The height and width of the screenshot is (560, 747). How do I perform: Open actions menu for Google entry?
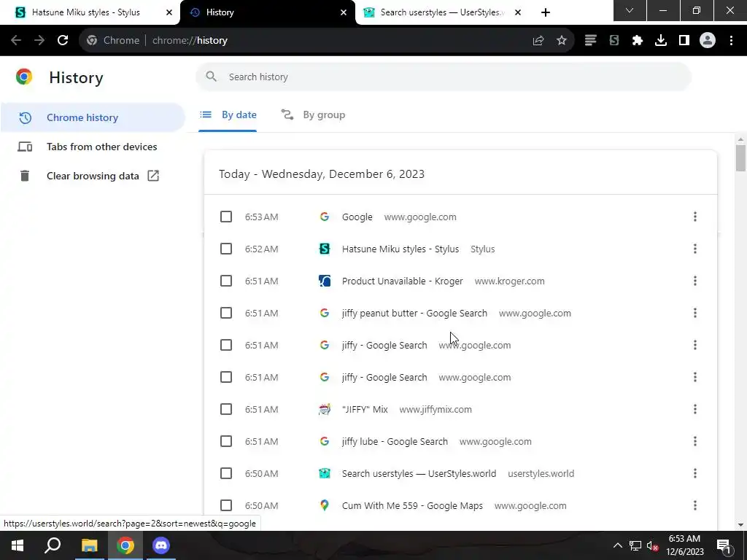[695, 217]
